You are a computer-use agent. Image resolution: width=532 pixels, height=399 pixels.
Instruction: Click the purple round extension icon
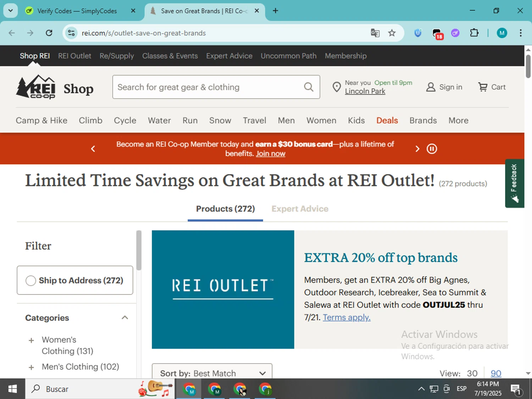(455, 33)
